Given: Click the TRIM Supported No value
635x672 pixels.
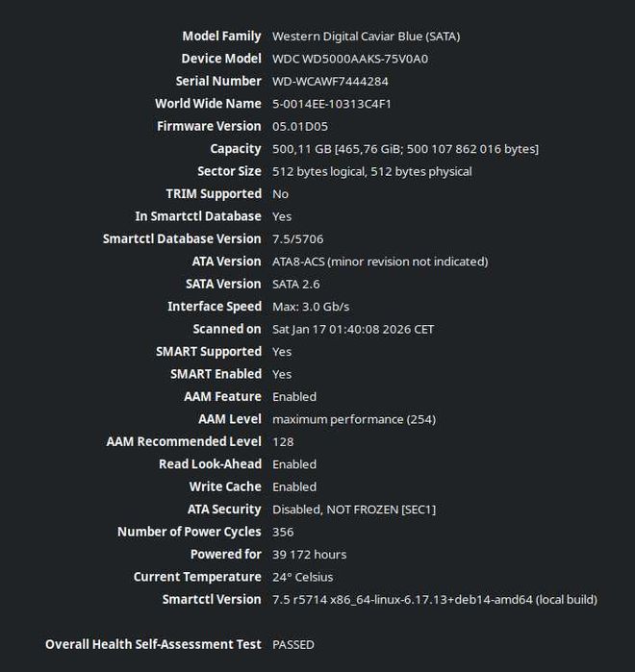Looking at the screenshot, I should [x=280, y=194].
